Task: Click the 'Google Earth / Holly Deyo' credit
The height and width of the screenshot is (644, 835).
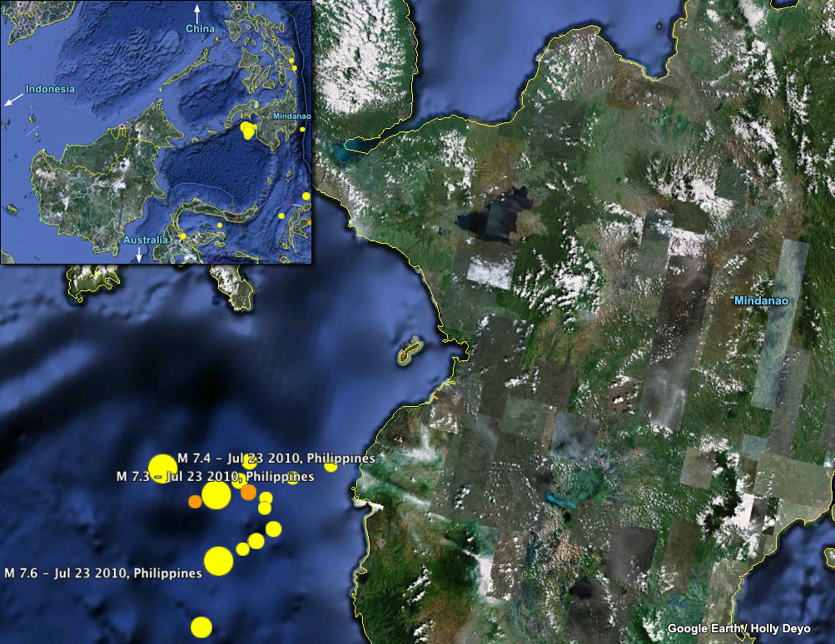Action: point(738,629)
